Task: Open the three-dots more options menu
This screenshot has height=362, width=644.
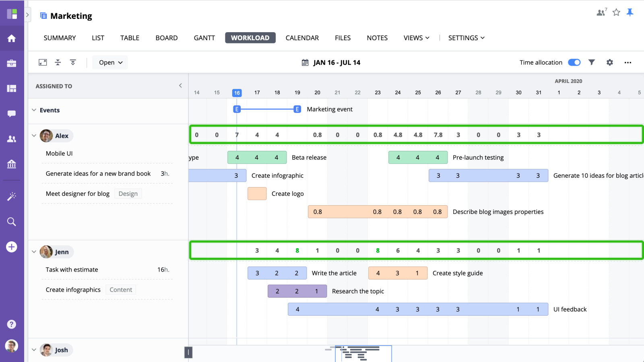Action: click(628, 62)
